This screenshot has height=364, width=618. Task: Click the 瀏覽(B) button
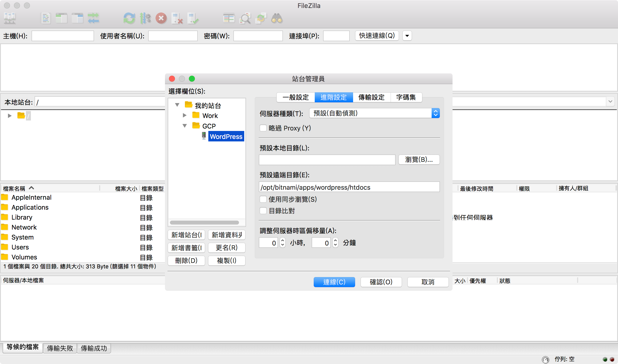pyautogui.click(x=419, y=160)
